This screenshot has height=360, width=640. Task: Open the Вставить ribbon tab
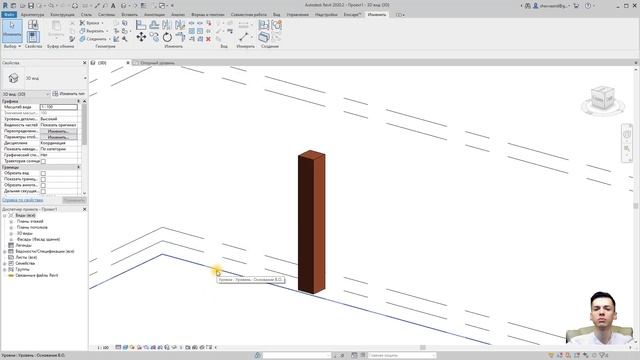129,15
